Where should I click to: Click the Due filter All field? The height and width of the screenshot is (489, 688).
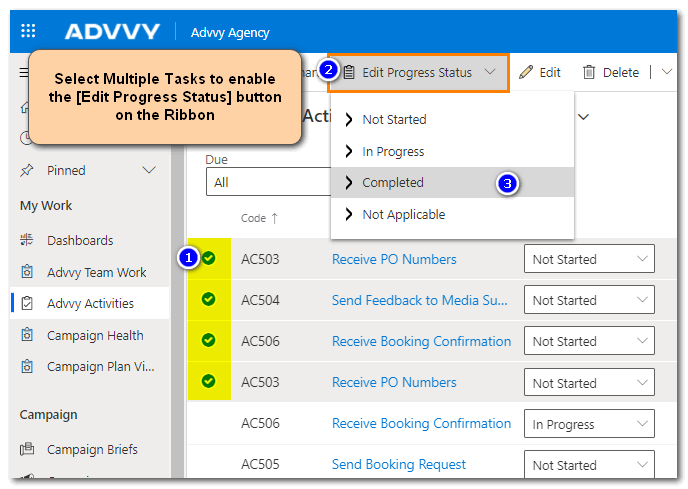[264, 182]
